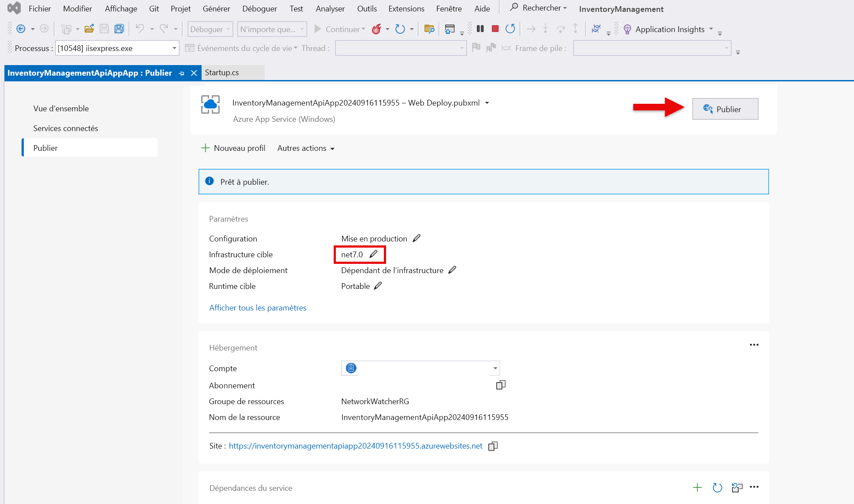
Task: Edit Configuration using the pencil icon
Action: [x=416, y=238]
